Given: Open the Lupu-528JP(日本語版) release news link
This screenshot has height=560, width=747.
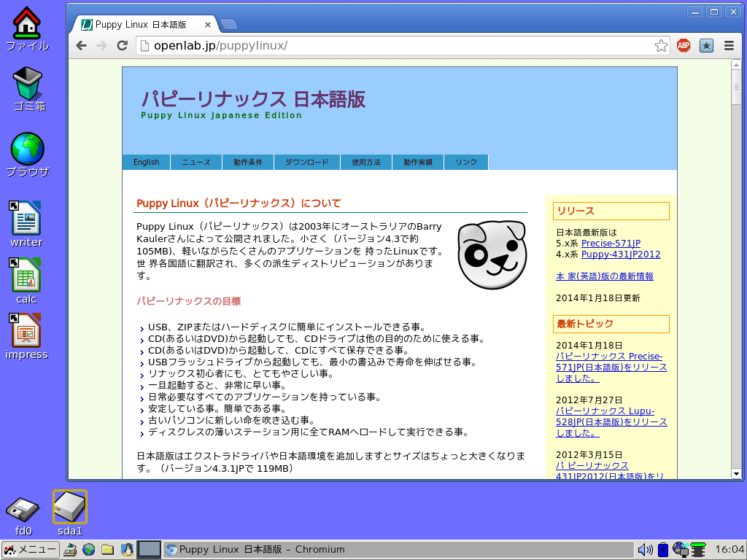Looking at the screenshot, I should point(611,422).
